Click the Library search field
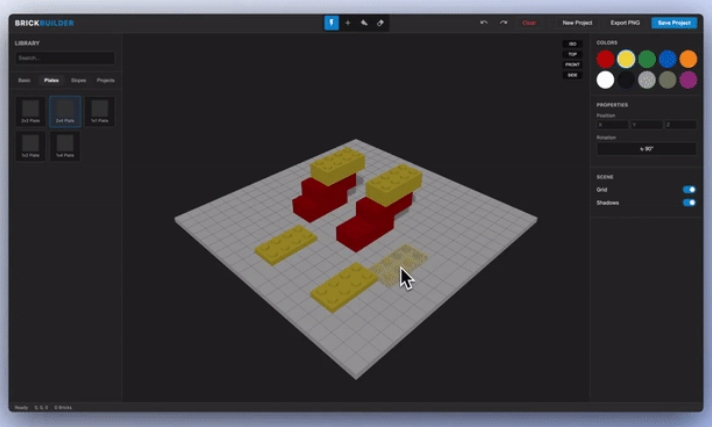This screenshot has height=427, width=712. coord(64,58)
